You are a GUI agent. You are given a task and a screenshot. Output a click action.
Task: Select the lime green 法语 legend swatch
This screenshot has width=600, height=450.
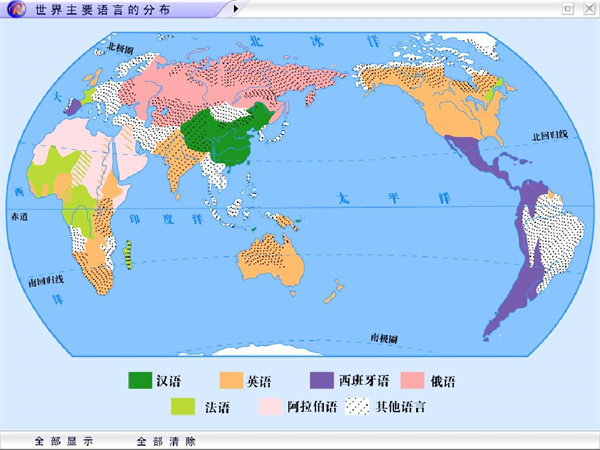(183, 407)
